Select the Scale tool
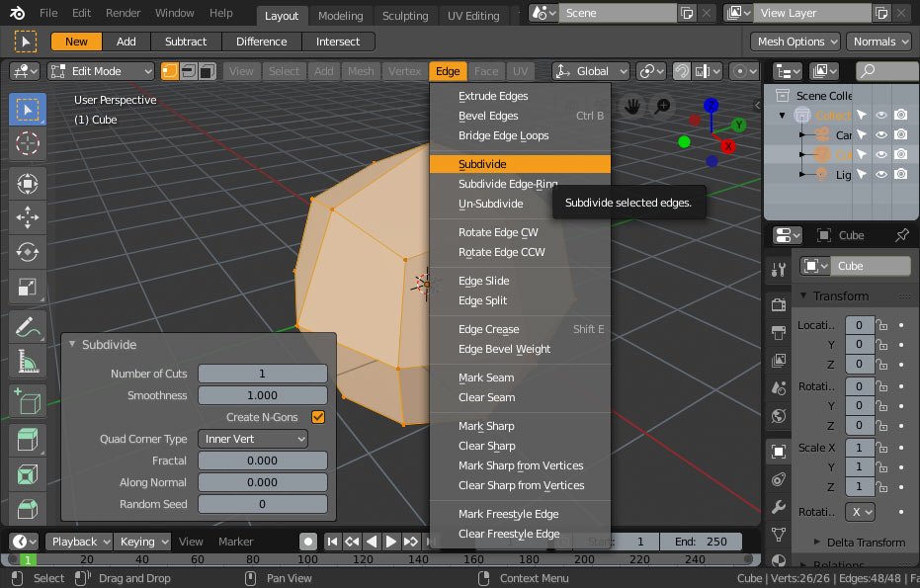This screenshot has height=588, width=920. [x=27, y=287]
